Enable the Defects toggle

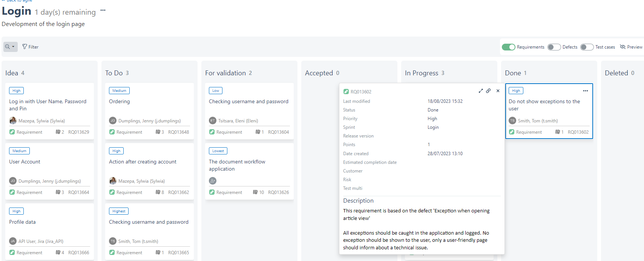554,47
